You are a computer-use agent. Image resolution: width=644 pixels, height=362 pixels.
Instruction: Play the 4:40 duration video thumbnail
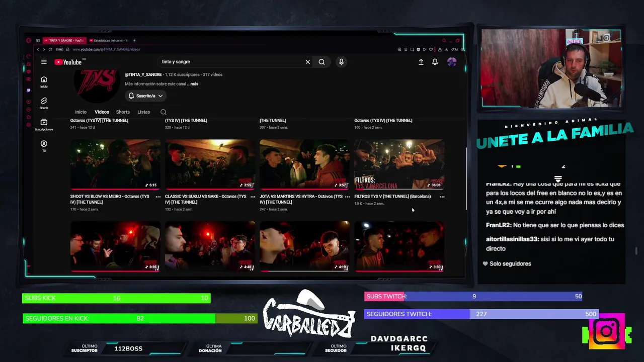[x=210, y=246]
